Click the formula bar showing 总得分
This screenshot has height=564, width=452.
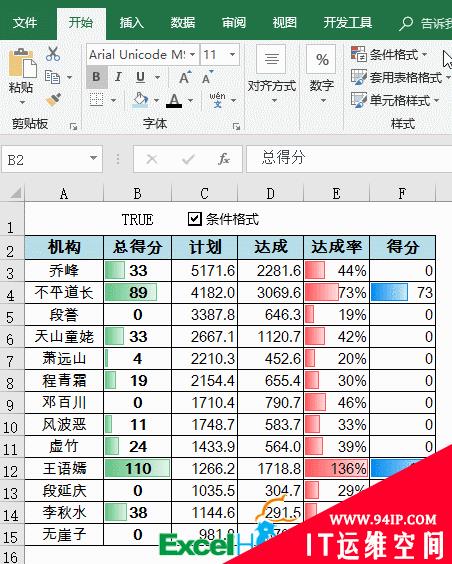pos(349,159)
